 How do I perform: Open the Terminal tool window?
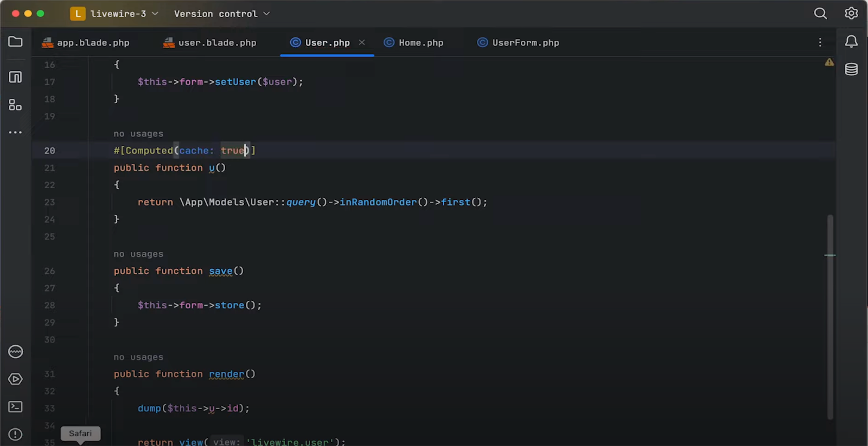coord(15,406)
